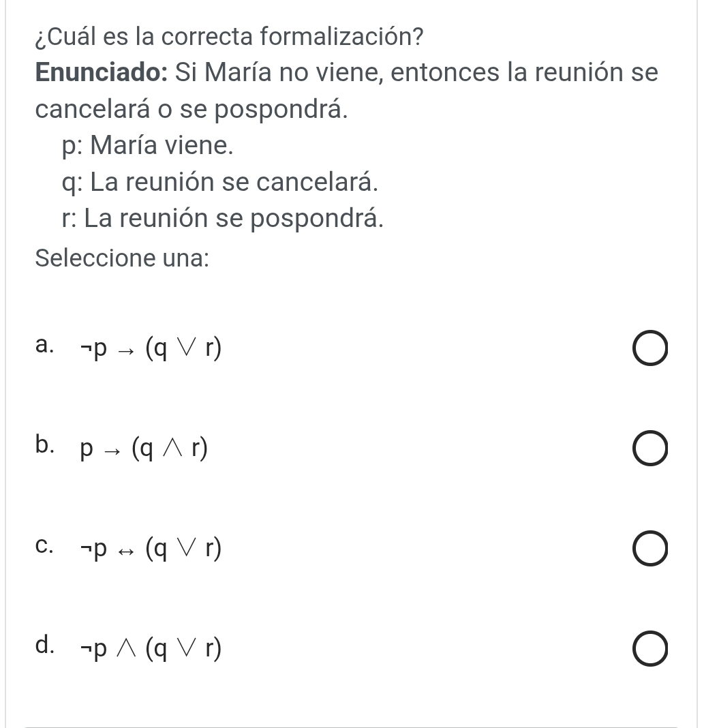Click the line "p: María viene."
Screen dimensions: 719x728
click(x=147, y=145)
